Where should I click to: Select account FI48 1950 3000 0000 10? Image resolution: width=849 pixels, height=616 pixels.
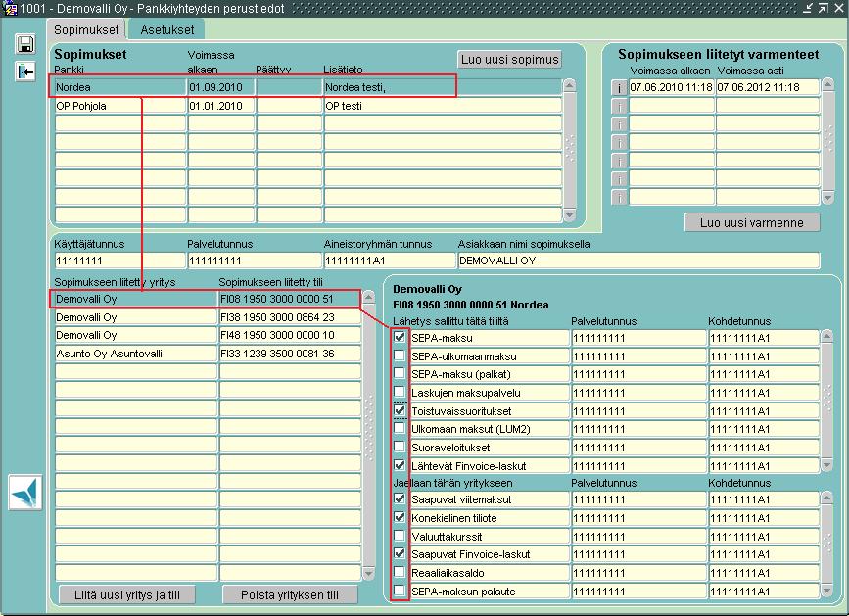click(x=290, y=335)
